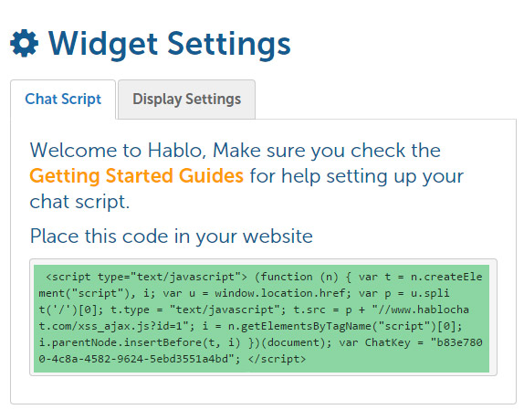Switch to the Display Settings tab
The width and height of the screenshot is (524, 420).
(186, 100)
